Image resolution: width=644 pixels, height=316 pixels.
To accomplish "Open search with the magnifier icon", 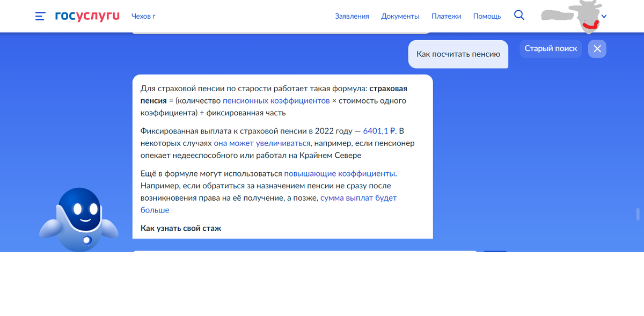I will click(x=519, y=15).
